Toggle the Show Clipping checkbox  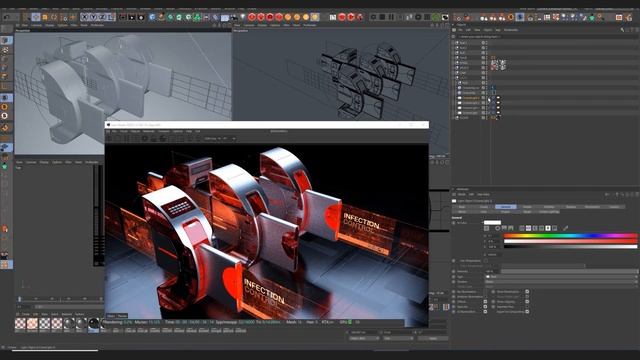527,302
